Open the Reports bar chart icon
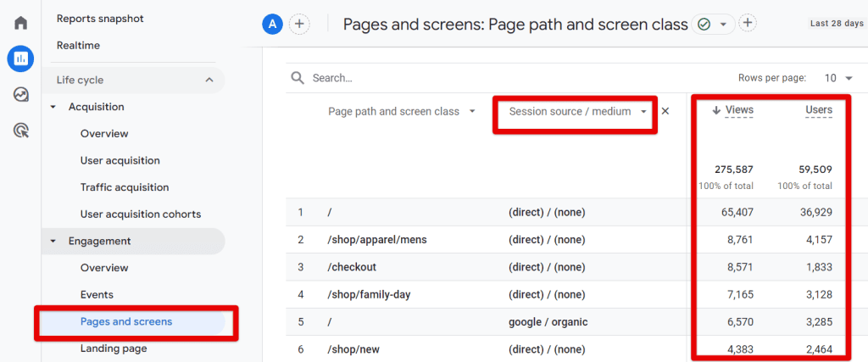The height and width of the screenshot is (362, 868). 20,58
